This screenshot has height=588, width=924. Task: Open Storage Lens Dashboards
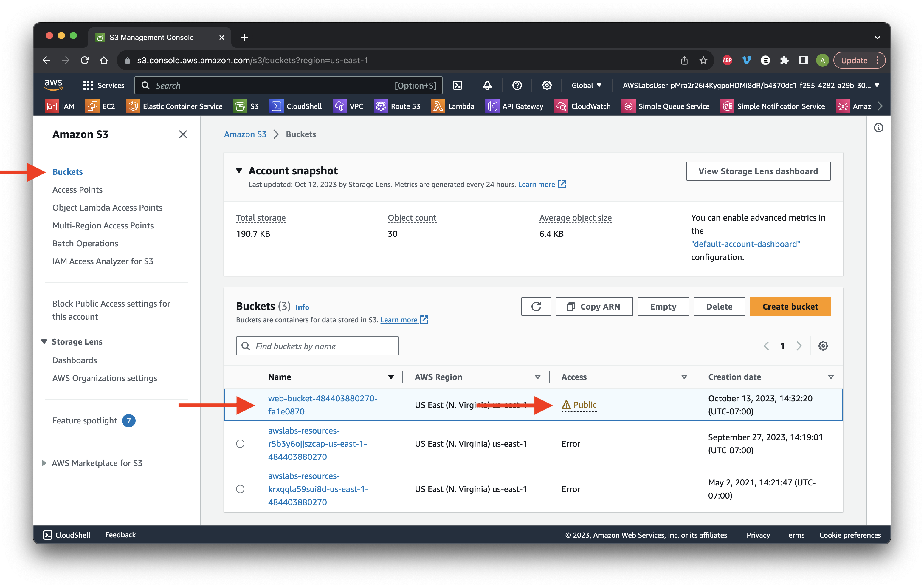point(75,360)
